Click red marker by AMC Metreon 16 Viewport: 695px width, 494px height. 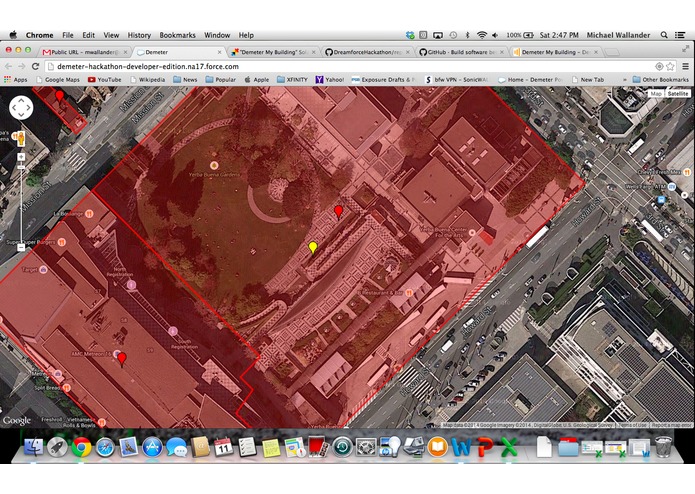[x=122, y=359]
